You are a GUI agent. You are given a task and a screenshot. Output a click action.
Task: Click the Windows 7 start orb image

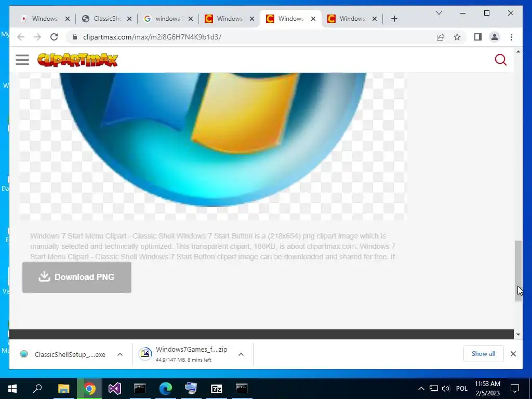(213, 139)
